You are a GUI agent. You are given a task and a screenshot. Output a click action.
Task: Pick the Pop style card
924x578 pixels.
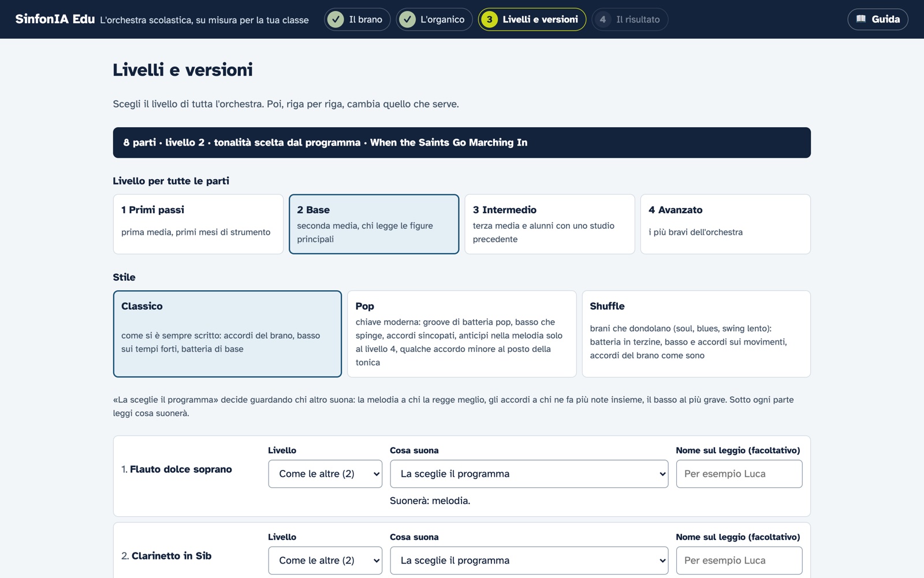pos(462,334)
